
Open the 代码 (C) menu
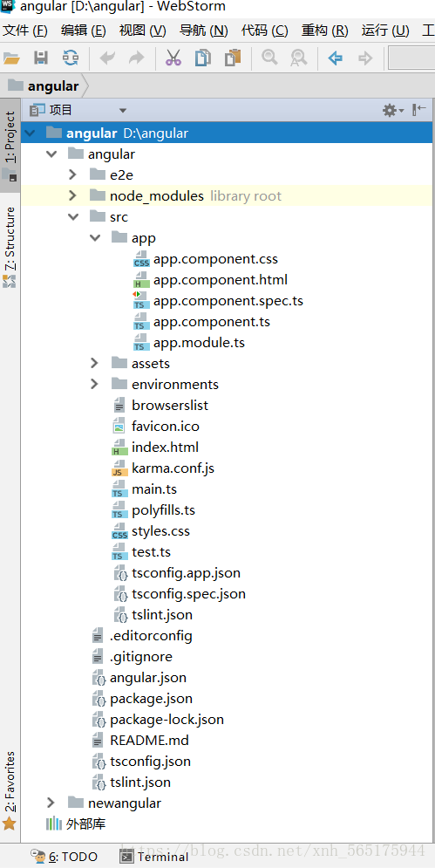tap(264, 31)
